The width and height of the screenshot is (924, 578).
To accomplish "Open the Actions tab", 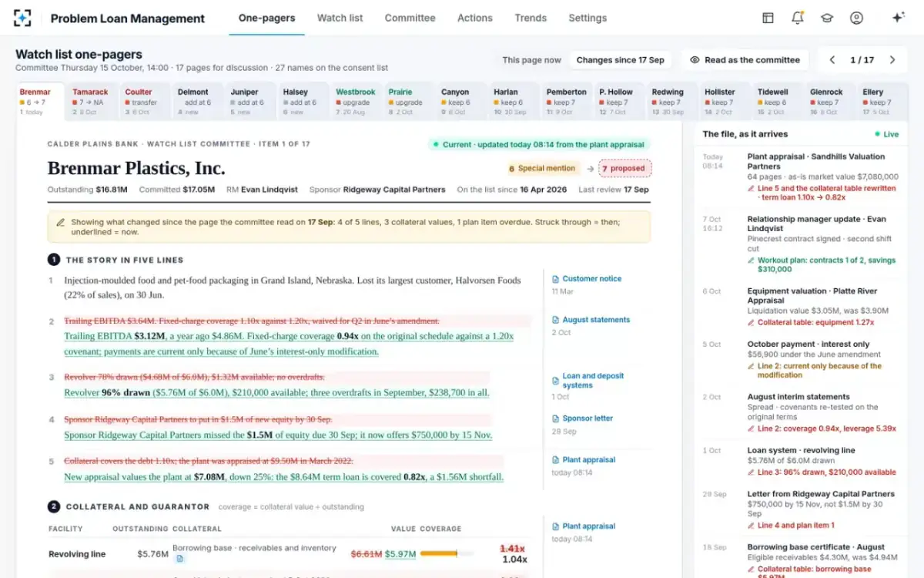I will point(475,18).
